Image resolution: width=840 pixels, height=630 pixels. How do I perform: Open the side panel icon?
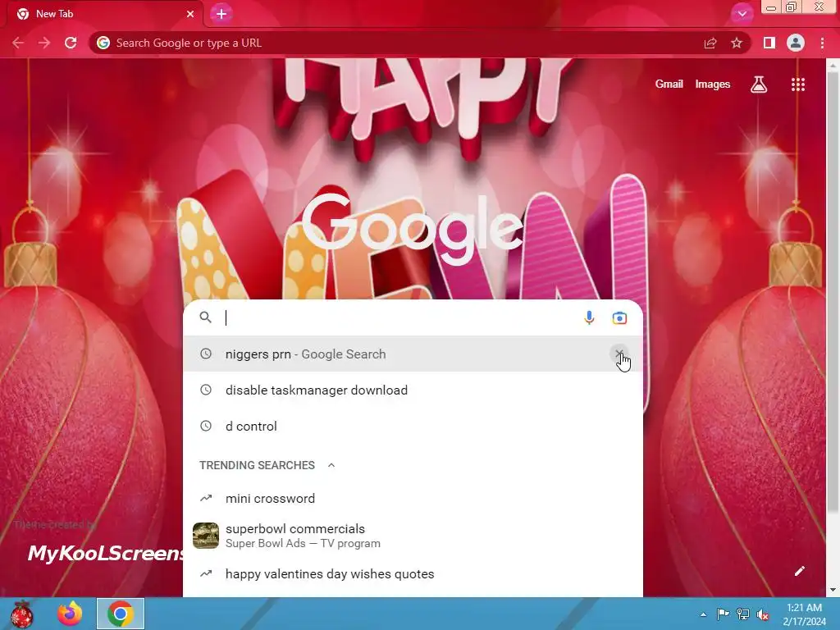tap(769, 43)
